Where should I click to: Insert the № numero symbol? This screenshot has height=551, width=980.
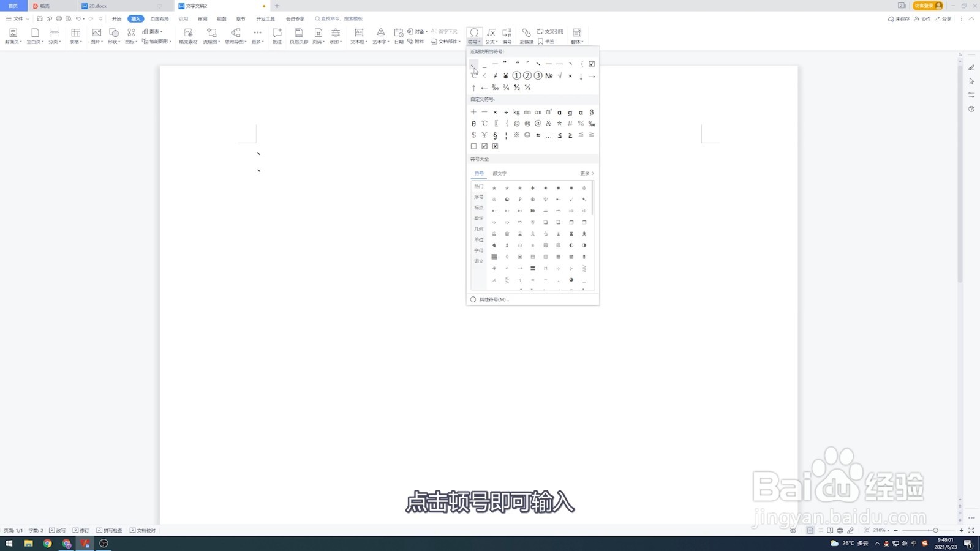[x=549, y=76]
